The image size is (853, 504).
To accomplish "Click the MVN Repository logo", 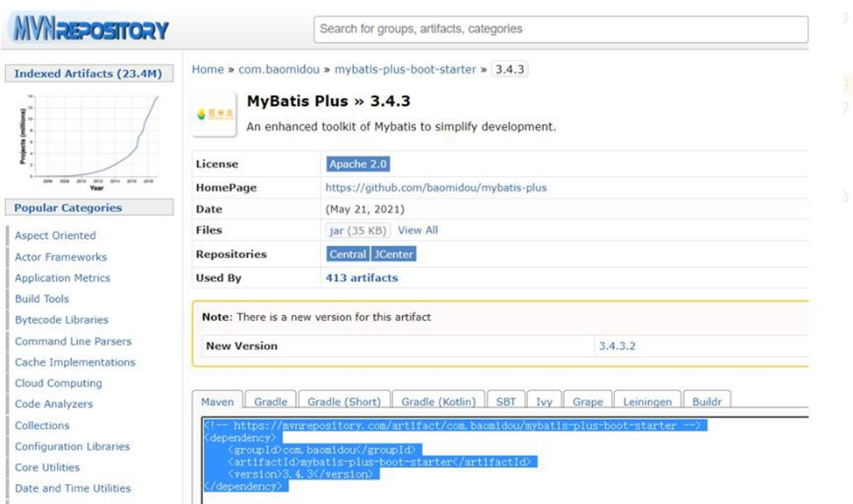I will [88, 29].
